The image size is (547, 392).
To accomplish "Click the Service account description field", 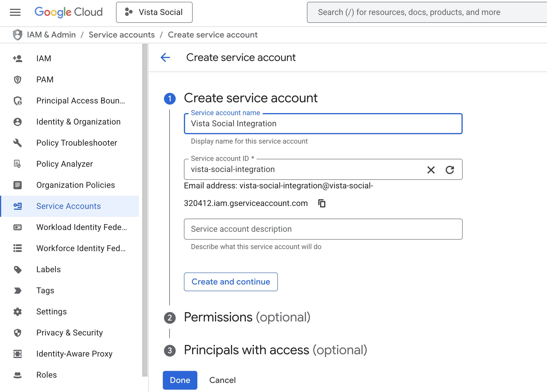I will [x=323, y=229].
